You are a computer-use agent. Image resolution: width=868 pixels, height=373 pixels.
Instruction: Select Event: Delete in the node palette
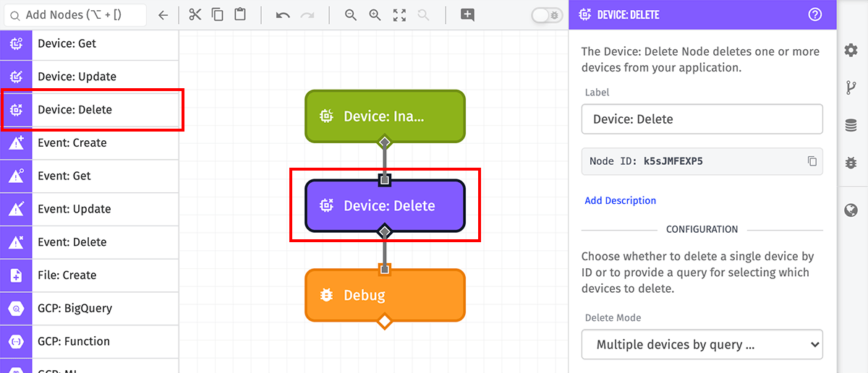click(90, 242)
